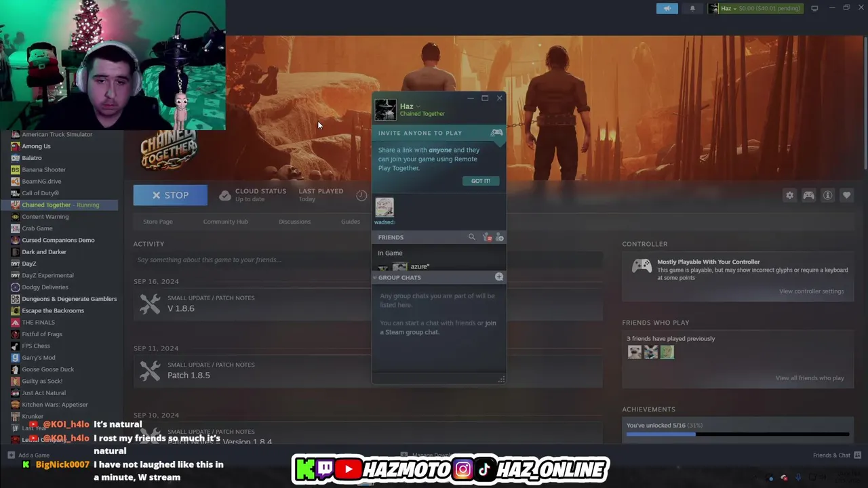The width and height of the screenshot is (868, 488).
Task: Expand Haz status dropdown in friends window
Action: click(x=418, y=106)
